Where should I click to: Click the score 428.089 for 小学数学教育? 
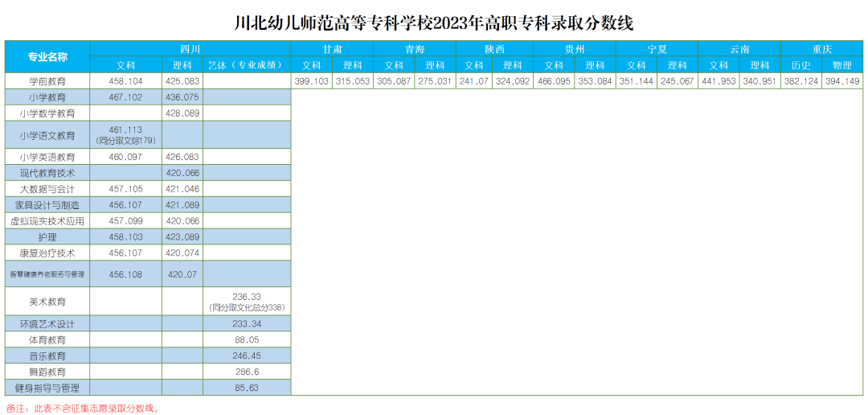[x=182, y=113]
